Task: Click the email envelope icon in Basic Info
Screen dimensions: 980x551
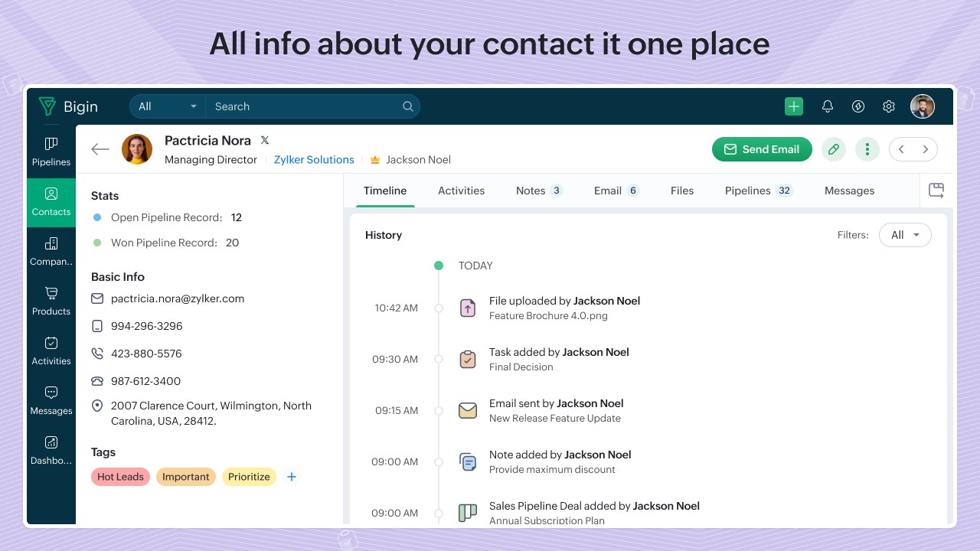Action: tap(97, 298)
